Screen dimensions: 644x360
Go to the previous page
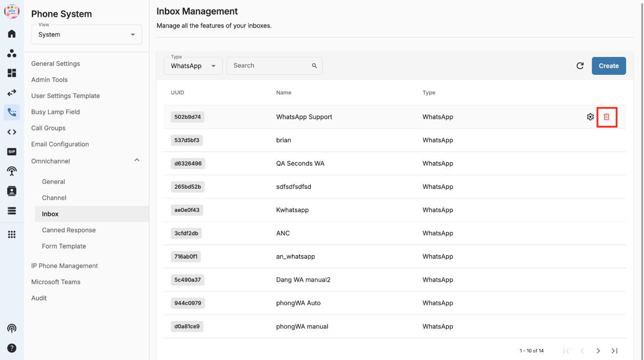click(x=582, y=351)
